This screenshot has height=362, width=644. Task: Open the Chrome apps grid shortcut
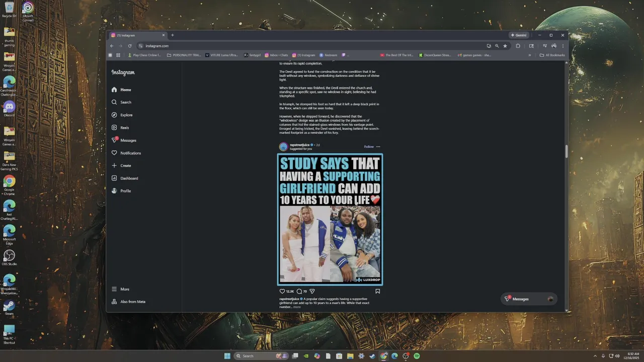tap(118, 55)
